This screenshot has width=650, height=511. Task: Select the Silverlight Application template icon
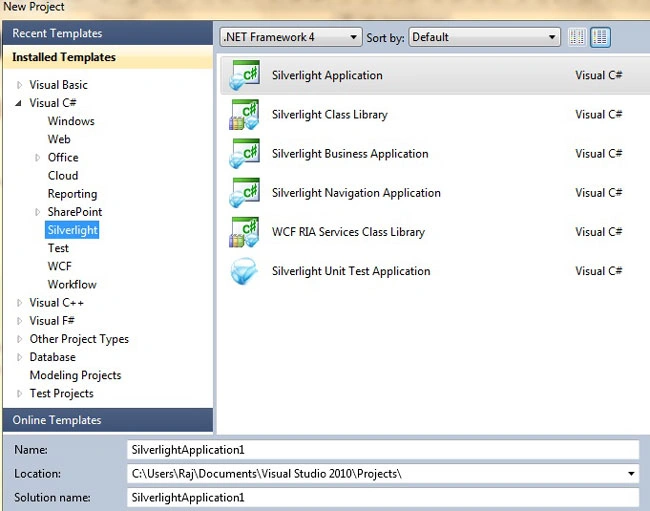pyautogui.click(x=245, y=75)
